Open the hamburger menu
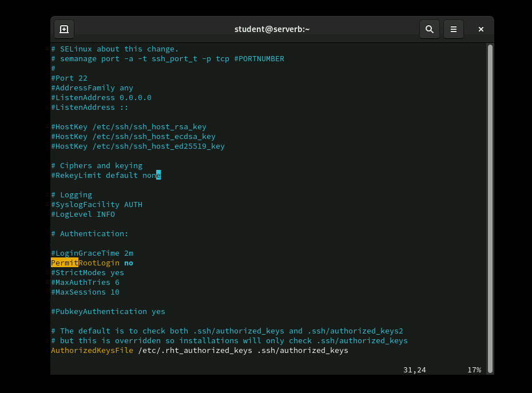This screenshot has width=532, height=393. (454, 29)
